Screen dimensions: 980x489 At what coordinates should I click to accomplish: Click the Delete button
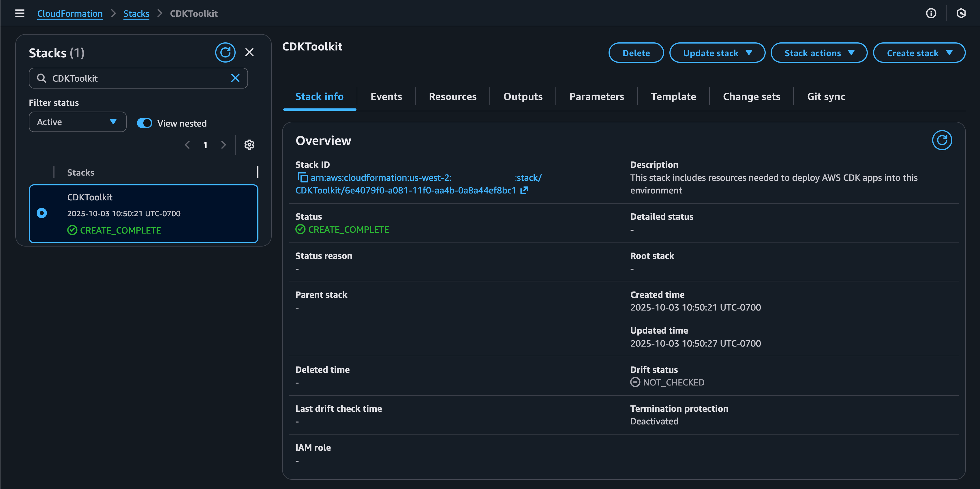tap(636, 52)
